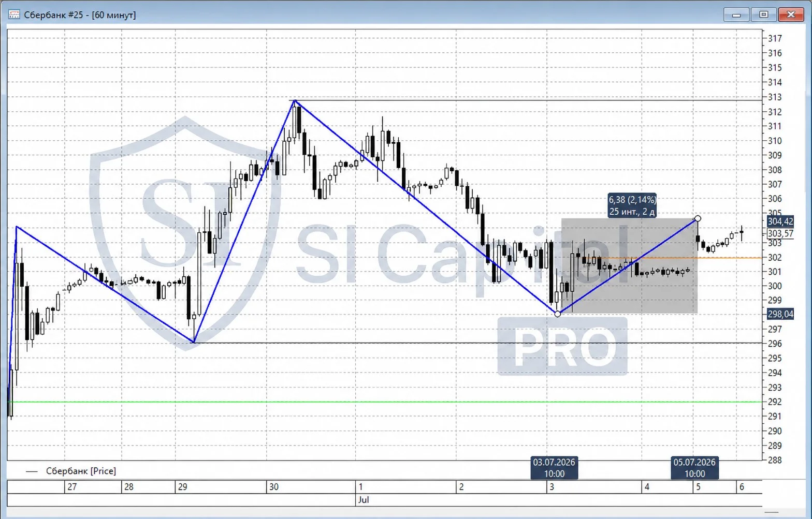Click the window title 'Сбербанк #25 - [60 минут]'
This screenshot has width=812, height=519.
point(80,15)
